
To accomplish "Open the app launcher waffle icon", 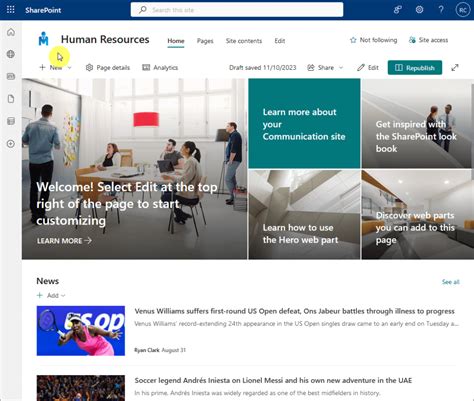I will point(10,10).
